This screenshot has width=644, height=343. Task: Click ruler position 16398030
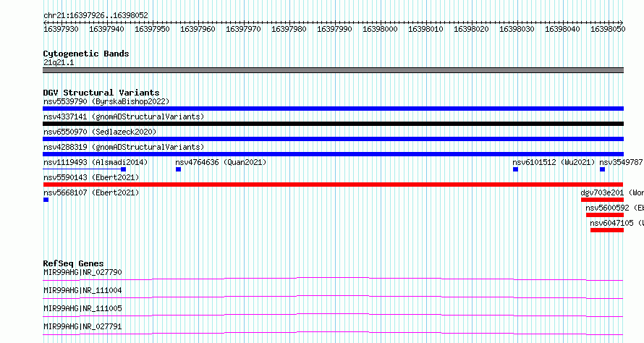tap(517, 29)
